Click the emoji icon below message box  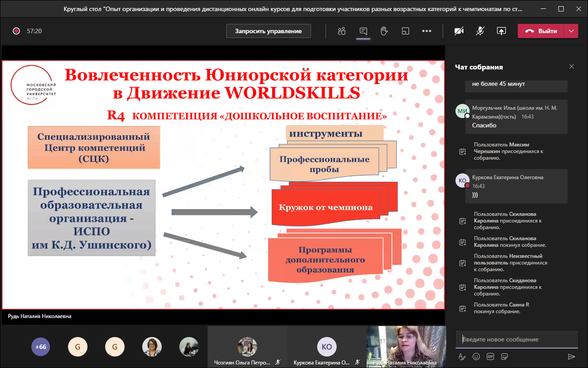coord(476,356)
